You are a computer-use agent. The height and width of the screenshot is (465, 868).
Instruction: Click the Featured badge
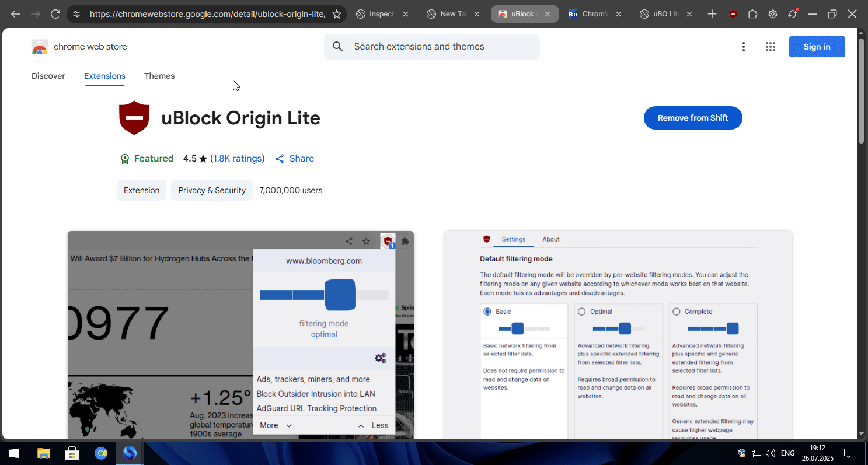click(147, 159)
